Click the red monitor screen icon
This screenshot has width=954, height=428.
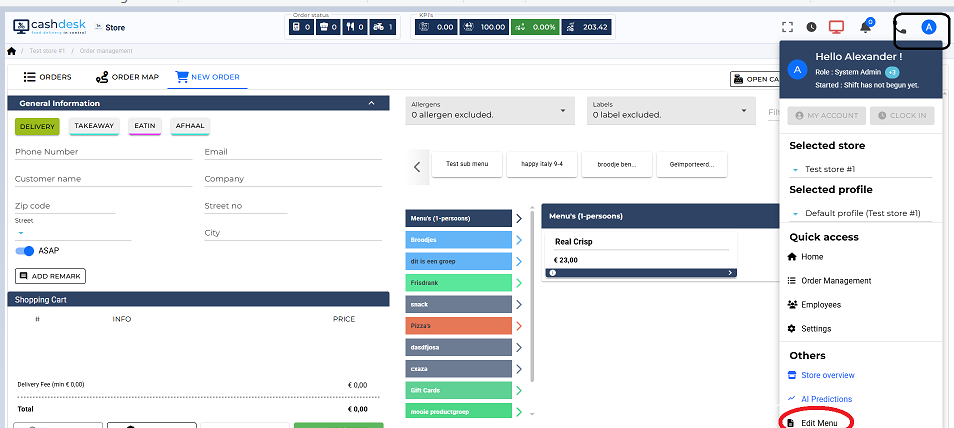(x=837, y=27)
